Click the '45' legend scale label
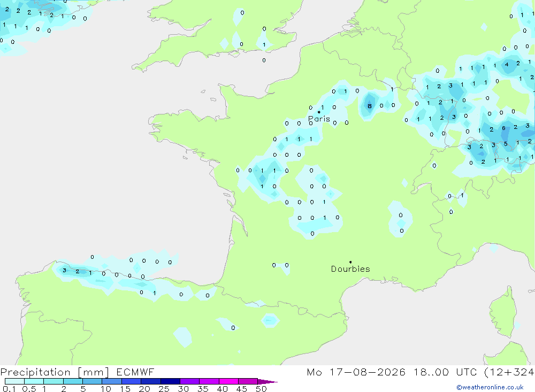 [242, 389]
